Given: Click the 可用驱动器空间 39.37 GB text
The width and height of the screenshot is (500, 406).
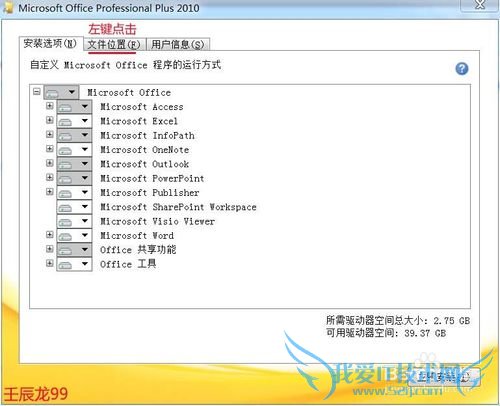Looking at the screenshot, I should tap(386, 333).
